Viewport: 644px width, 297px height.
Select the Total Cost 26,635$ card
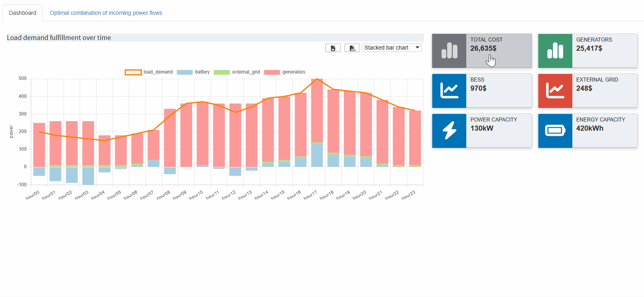coord(498,51)
